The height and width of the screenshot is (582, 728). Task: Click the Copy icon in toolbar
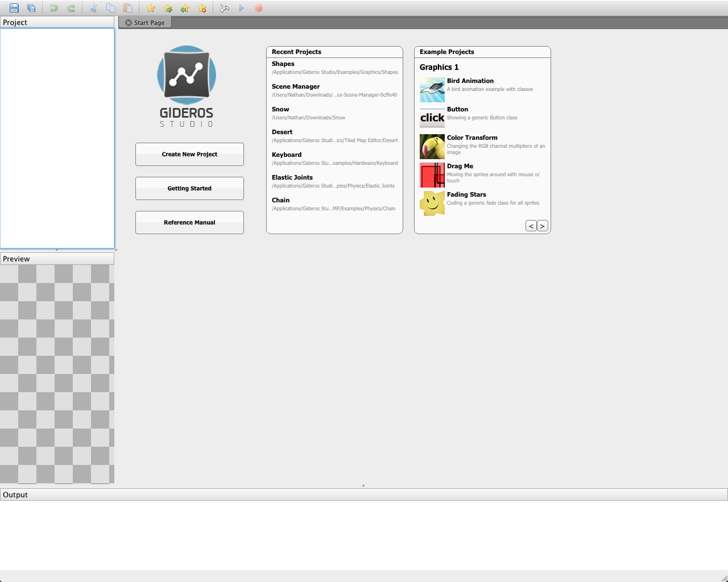point(111,8)
